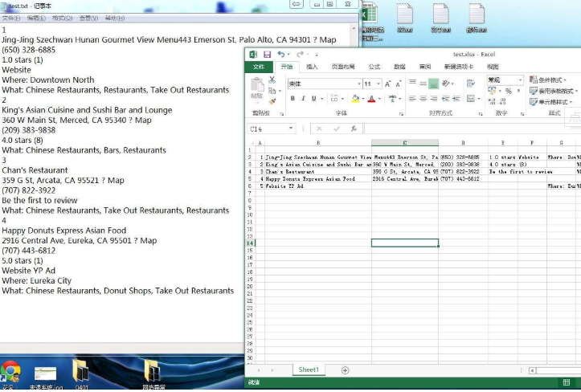Open the font size dropdown showing 11

tap(378, 84)
